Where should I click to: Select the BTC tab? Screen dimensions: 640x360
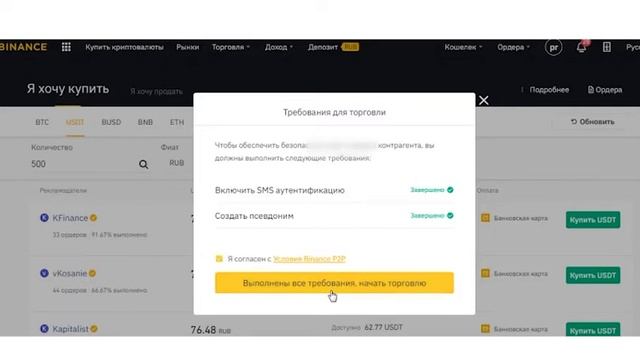[x=42, y=122]
